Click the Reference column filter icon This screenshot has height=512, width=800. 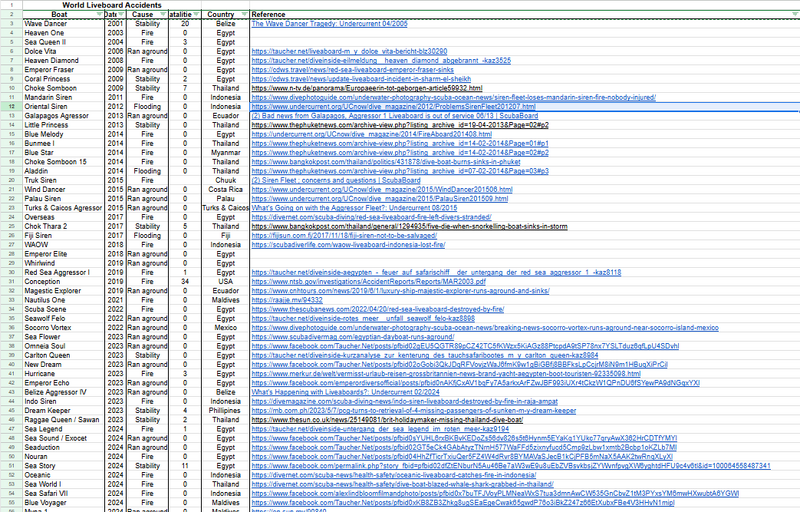793,15
